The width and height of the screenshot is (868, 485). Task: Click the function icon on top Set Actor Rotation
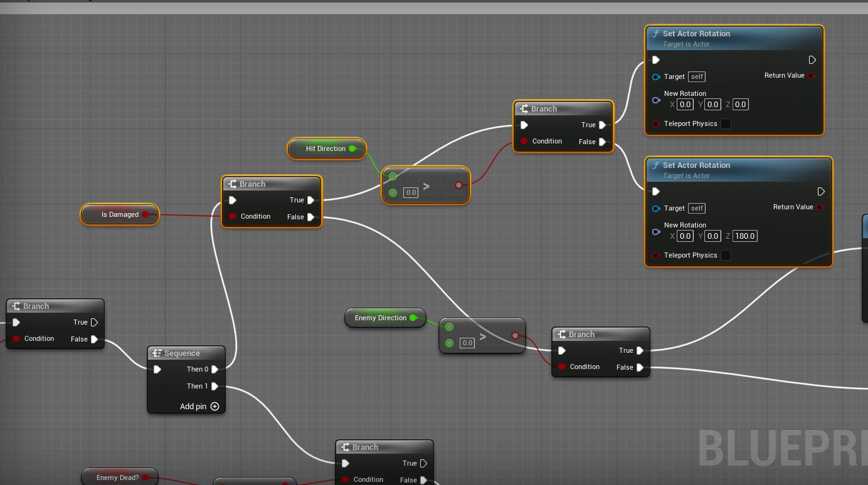tap(656, 34)
